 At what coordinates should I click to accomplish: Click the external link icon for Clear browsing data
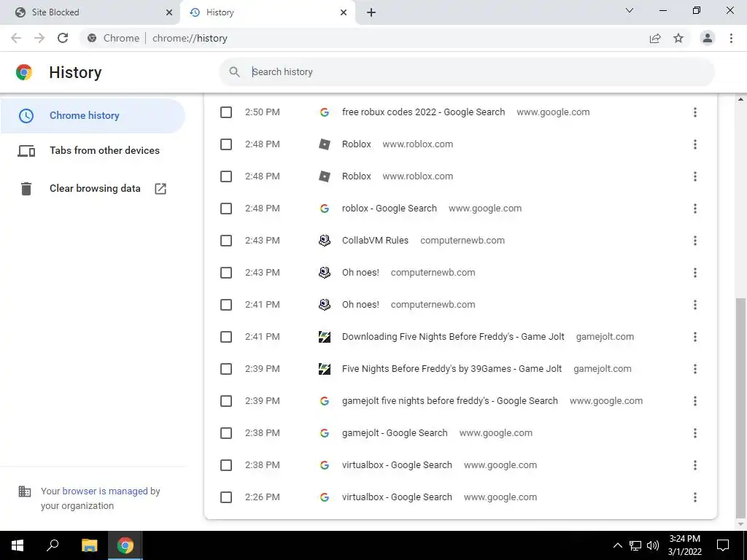point(160,189)
